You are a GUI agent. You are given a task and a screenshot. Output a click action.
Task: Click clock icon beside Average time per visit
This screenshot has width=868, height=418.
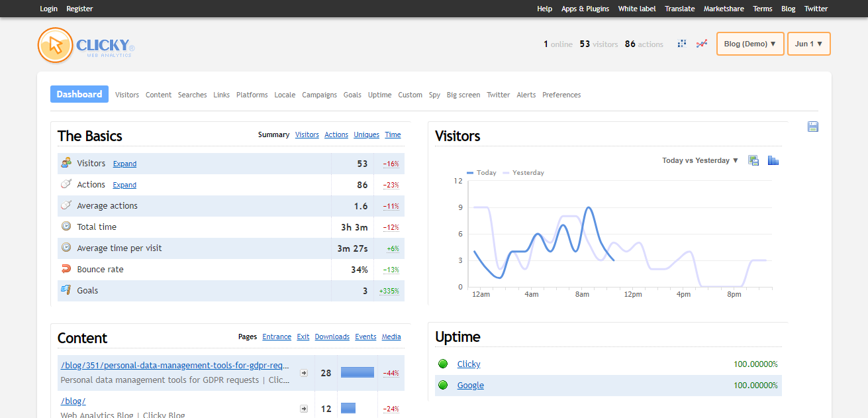(66, 248)
